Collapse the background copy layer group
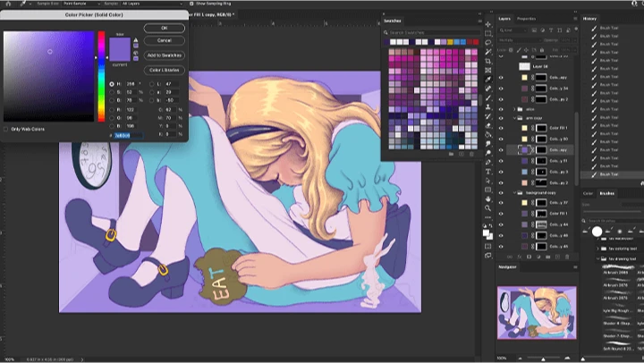This screenshot has height=363, width=644. [x=514, y=192]
